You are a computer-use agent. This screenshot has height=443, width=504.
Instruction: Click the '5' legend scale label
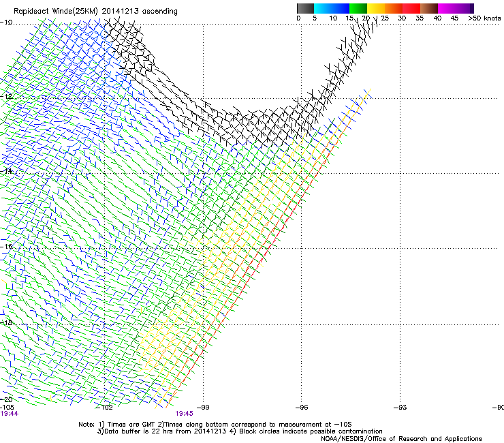pos(315,18)
